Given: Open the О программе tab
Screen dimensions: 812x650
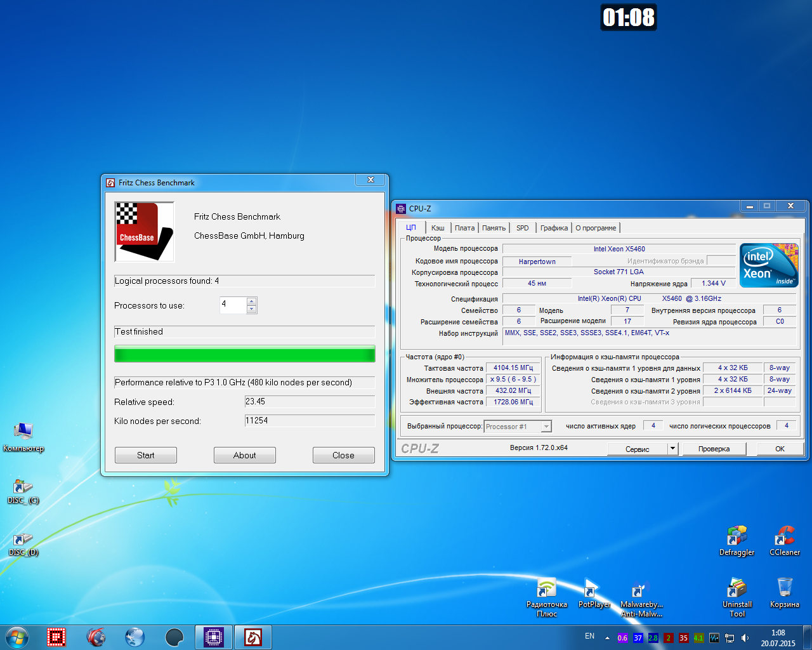Looking at the screenshot, I should pos(596,228).
